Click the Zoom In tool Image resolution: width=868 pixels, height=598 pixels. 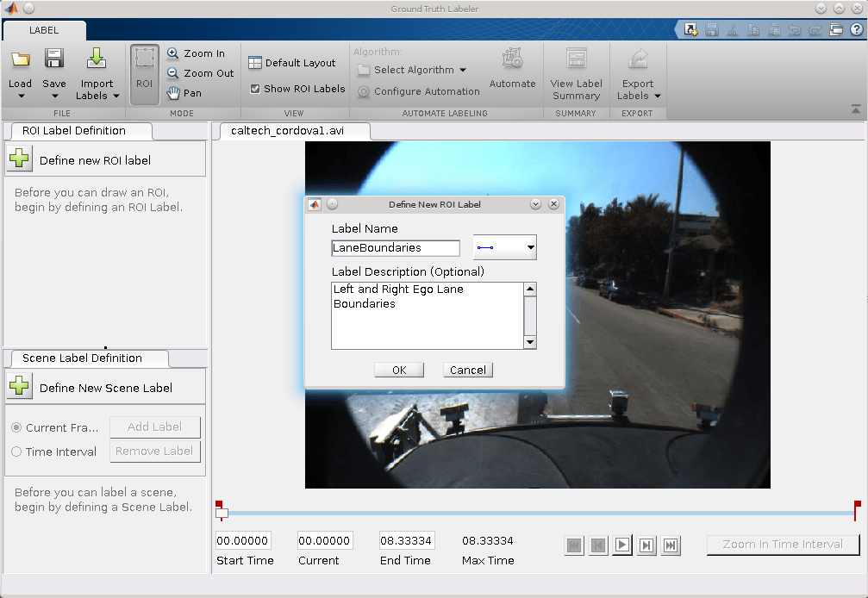(196, 53)
